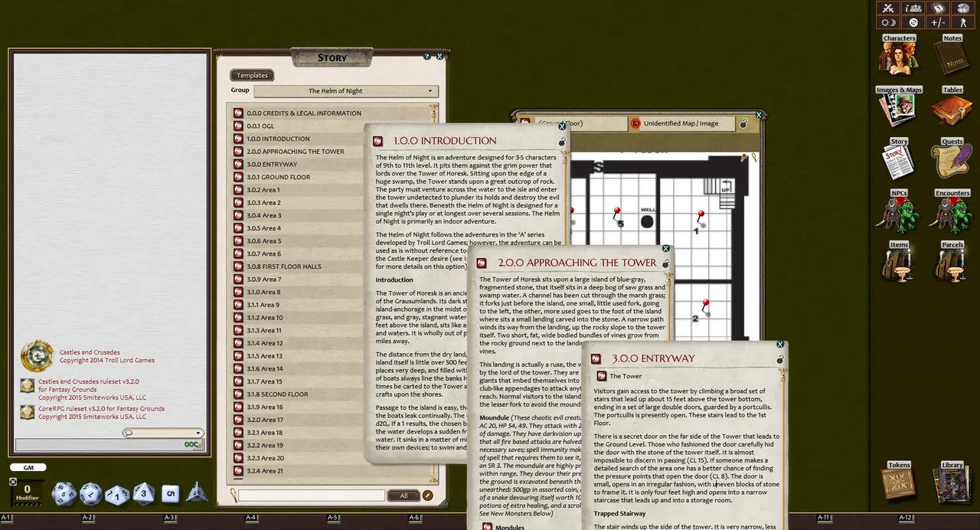Image resolution: width=980 pixels, height=530 pixels.
Task: Toggle lock on 2.0.0 Approaching the Tower window
Action: click(665, 263)
